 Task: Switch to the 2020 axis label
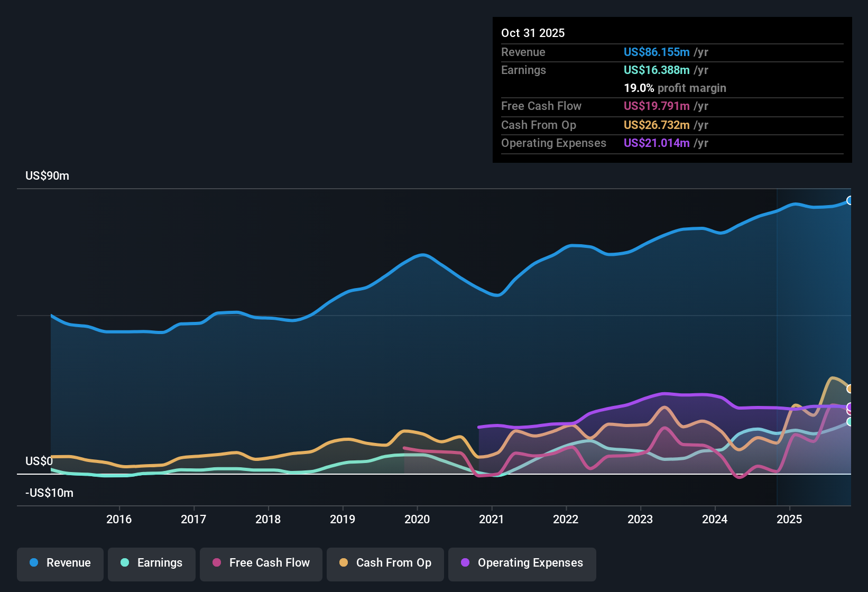click(x=417, y=519)
